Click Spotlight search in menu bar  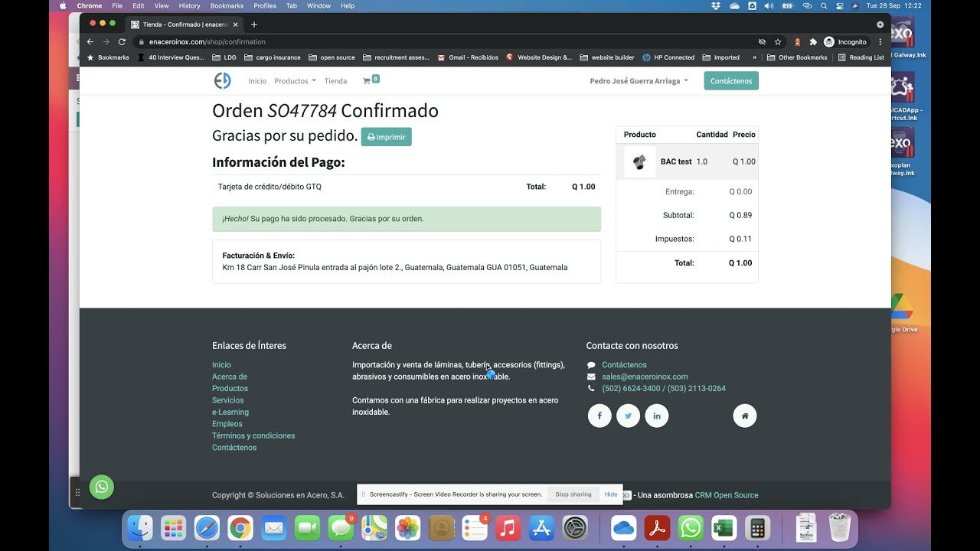824,5
